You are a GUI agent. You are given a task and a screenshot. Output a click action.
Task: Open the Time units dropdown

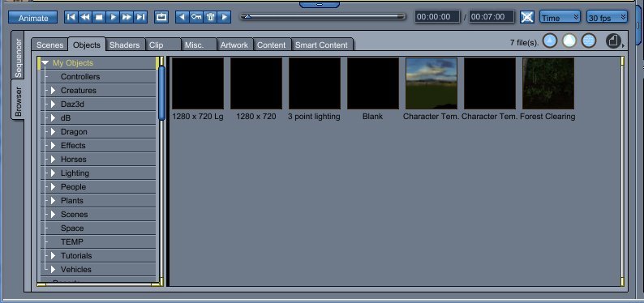point(560,17)
